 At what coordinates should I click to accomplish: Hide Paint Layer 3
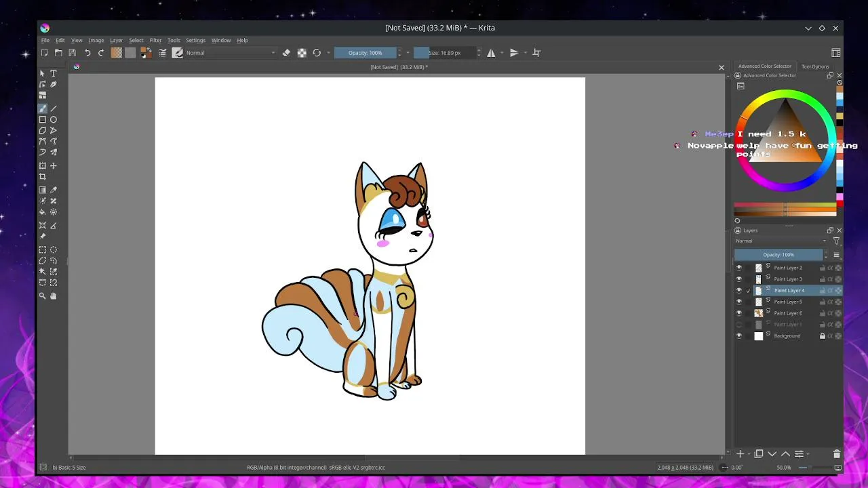coord(739,279)
